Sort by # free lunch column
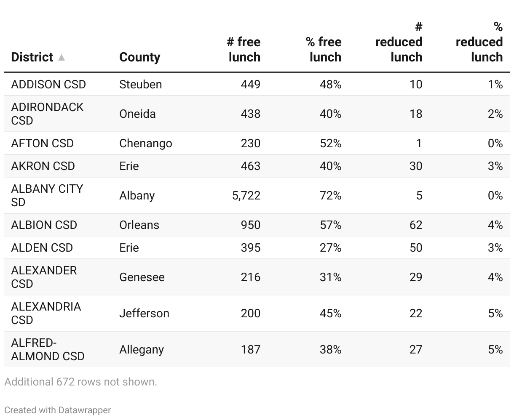The image size is (514, 420). point(244,50)
